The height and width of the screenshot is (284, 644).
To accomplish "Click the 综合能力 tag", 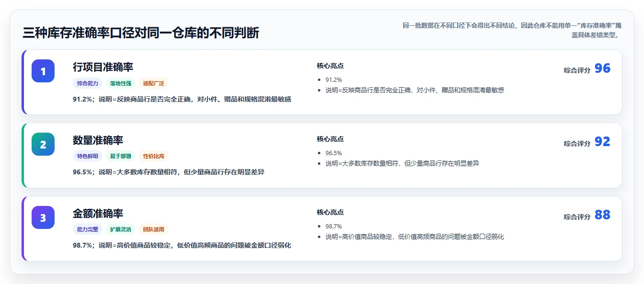I will 88,83.
